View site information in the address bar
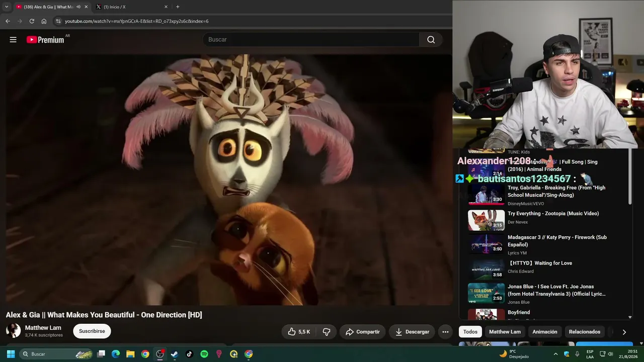The width and height of the screenshot is (644, 362). pos(58,21)
